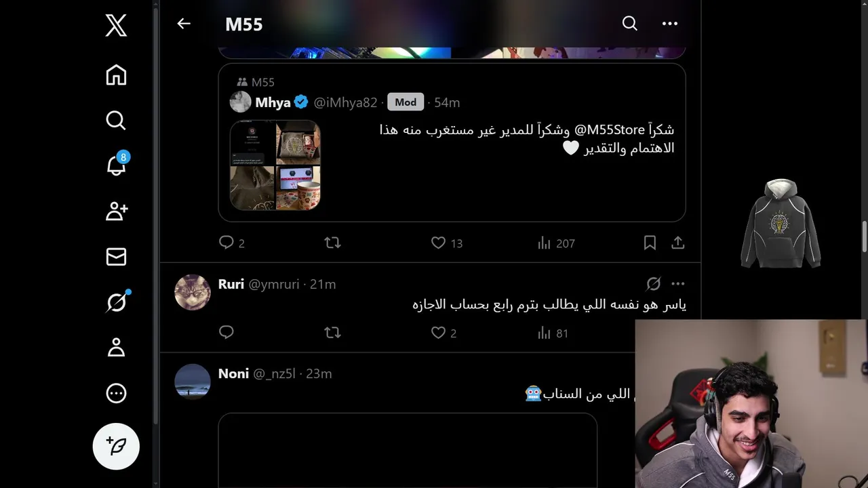
Task: Open Messages envelope icon
Action: pyautogui.click(x=116, y=256)
